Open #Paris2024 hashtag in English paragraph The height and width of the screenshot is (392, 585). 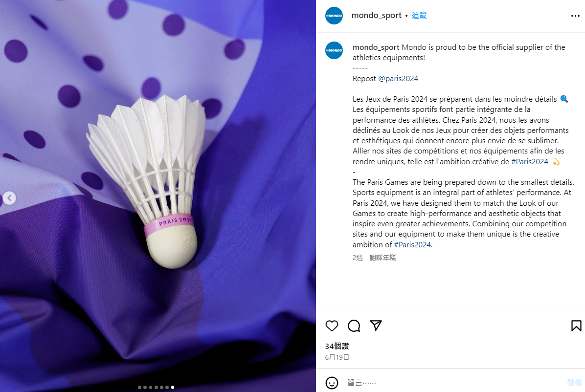(412, 245)
